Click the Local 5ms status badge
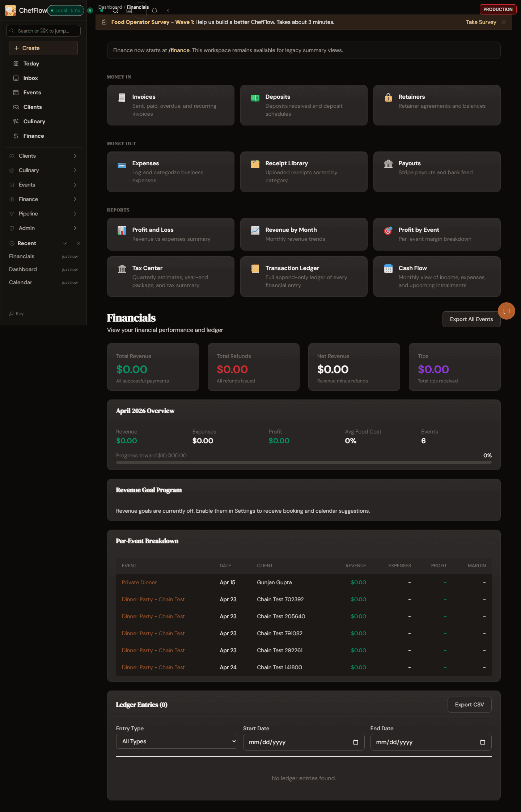The height and width of the screenshot is (812, 521). pyautogui.click(x=66, y=10)
